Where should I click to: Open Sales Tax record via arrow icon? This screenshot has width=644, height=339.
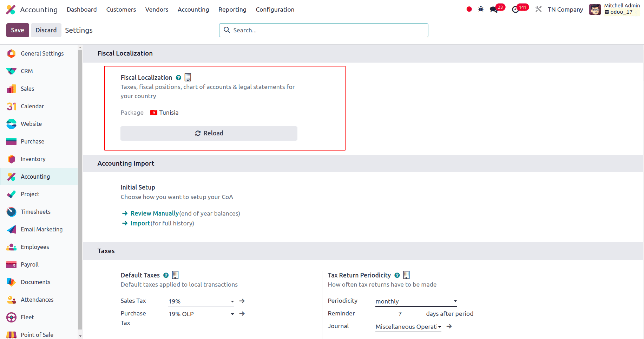tap(242, 301)
